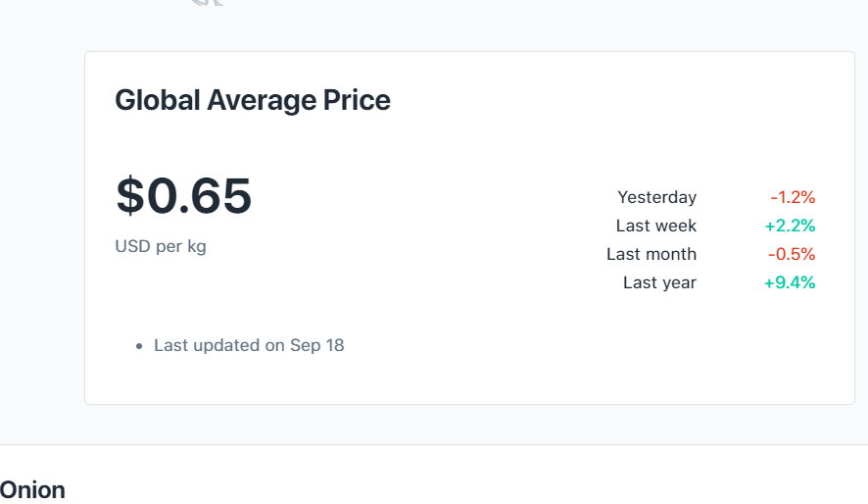The image size is (868, 504).
Task: Click the Last updated on Sep 18 text
Action: point(249,345)
